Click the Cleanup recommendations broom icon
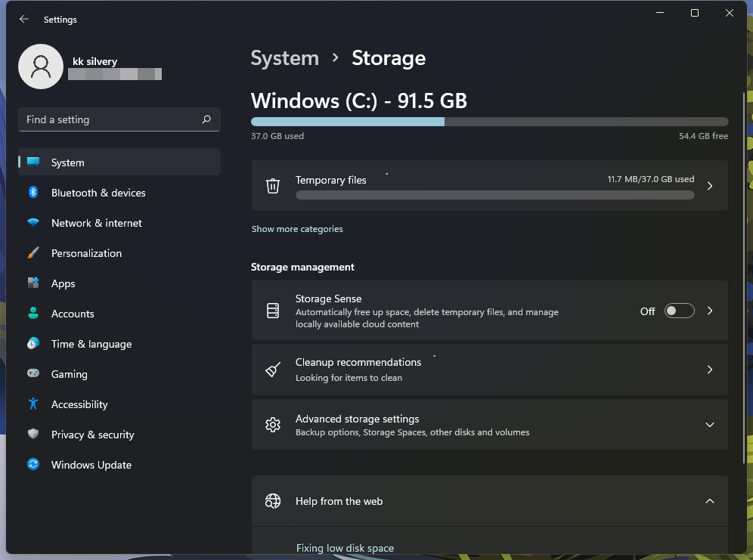The width and height of the screenshot is (753, 560). point(273,370)
